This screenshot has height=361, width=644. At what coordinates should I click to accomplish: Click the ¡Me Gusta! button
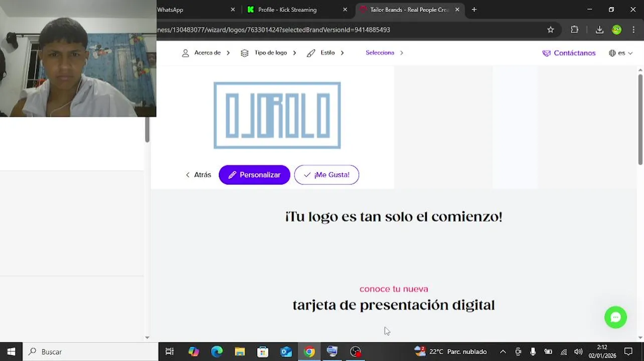(327, 175)
